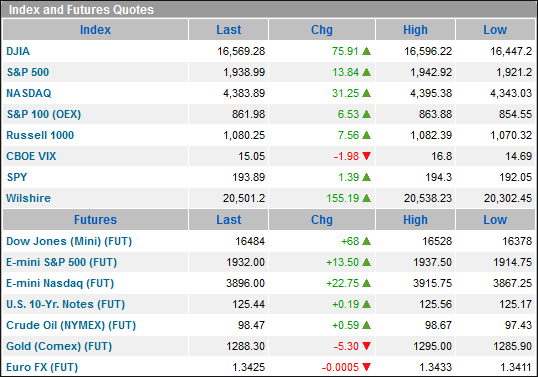Open the DJIA index link
The width and height of the screenshot is (538, 377).
tap(18, 51)
